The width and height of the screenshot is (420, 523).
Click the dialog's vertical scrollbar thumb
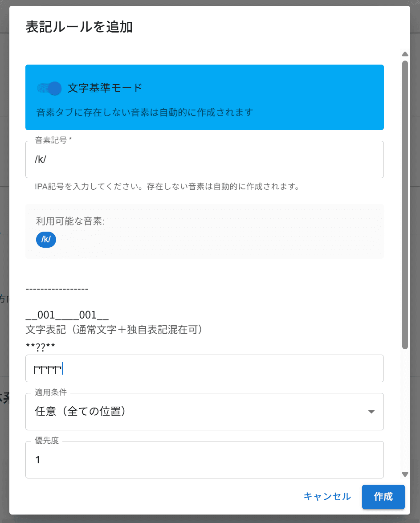click(405, 205)
